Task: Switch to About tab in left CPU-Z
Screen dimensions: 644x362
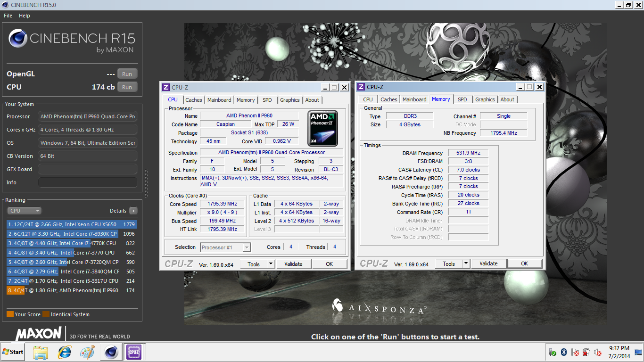Action: click(312, 100)
